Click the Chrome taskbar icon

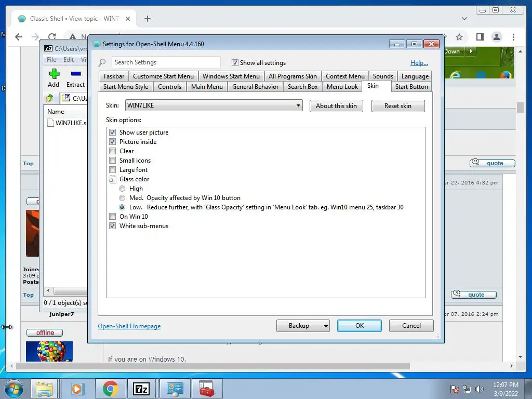tap(110, 389)
